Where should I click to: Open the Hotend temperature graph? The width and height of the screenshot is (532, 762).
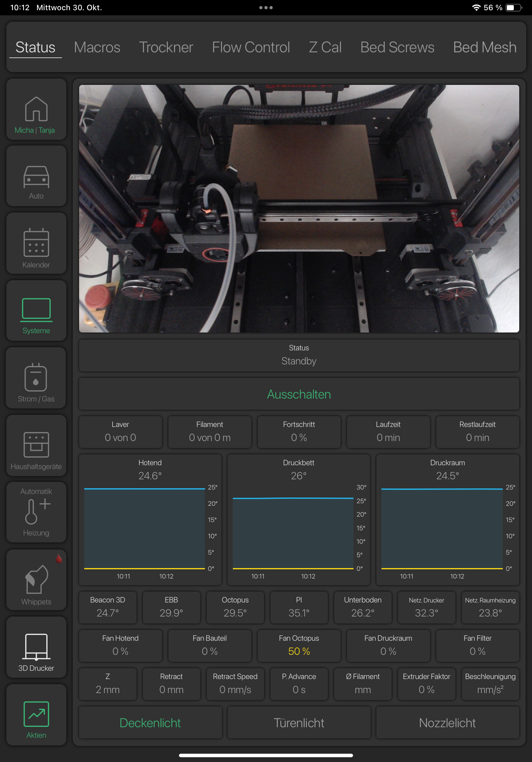tap(150, 520)
